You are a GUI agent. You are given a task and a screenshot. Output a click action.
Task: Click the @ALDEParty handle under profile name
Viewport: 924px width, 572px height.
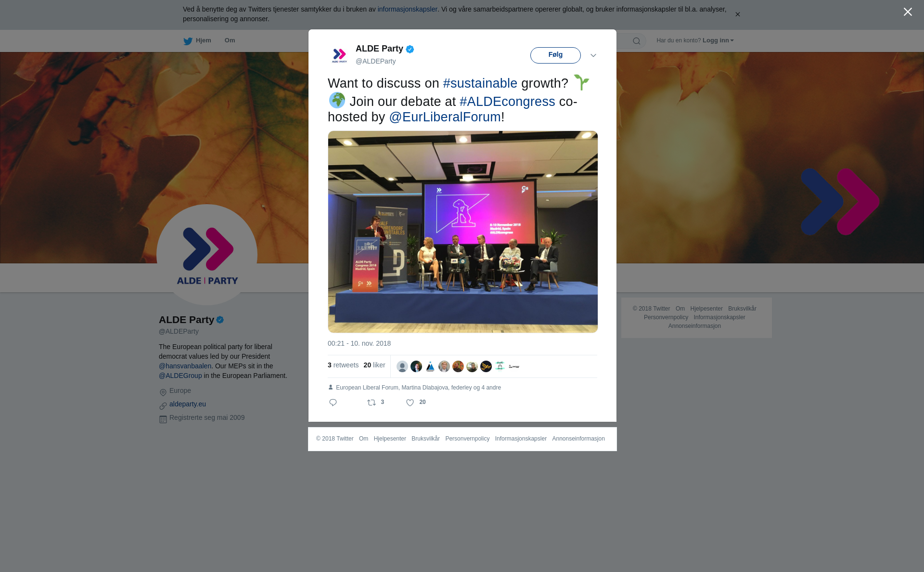pyautogui.click(x=179, y=331)
